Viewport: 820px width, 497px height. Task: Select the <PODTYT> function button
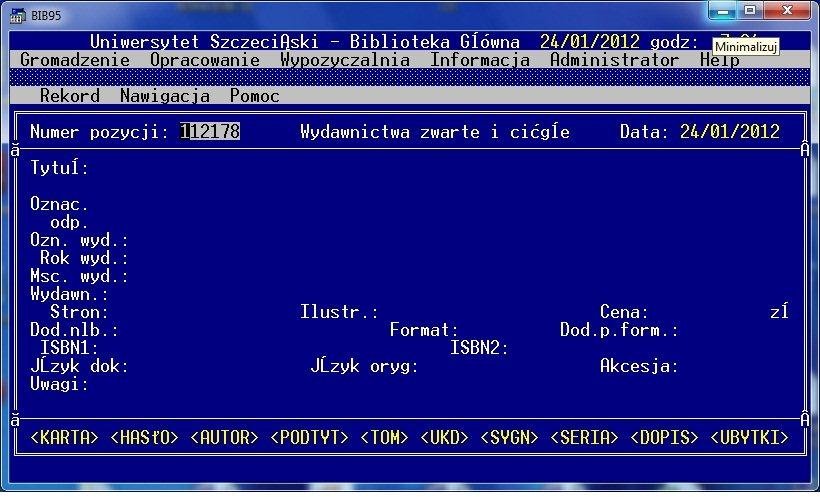pos(310,437)
